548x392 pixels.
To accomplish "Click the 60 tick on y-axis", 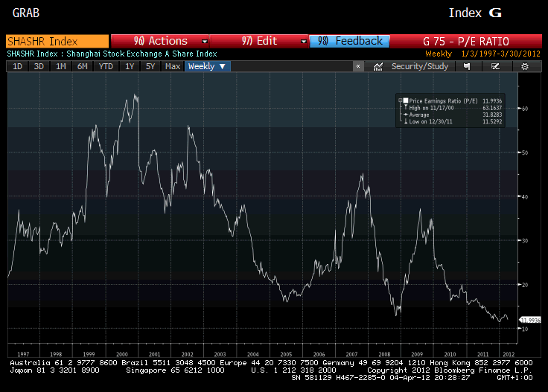I will (525, 109).
